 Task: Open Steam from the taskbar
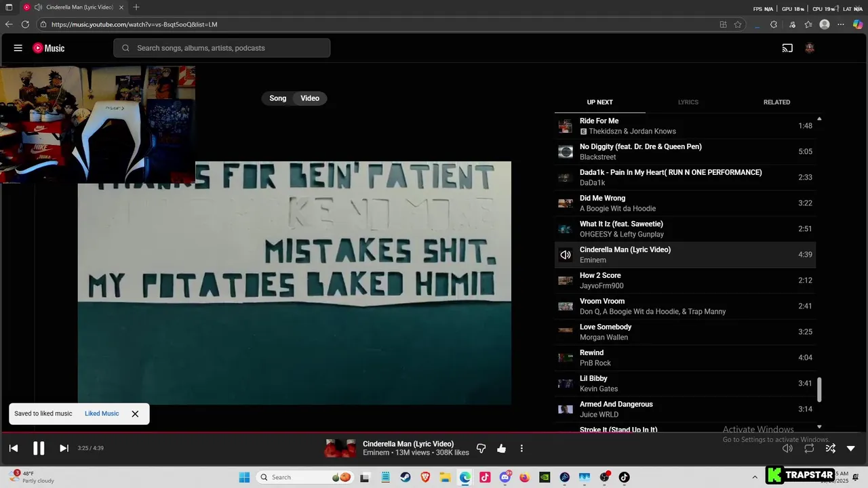coord(405,477)
